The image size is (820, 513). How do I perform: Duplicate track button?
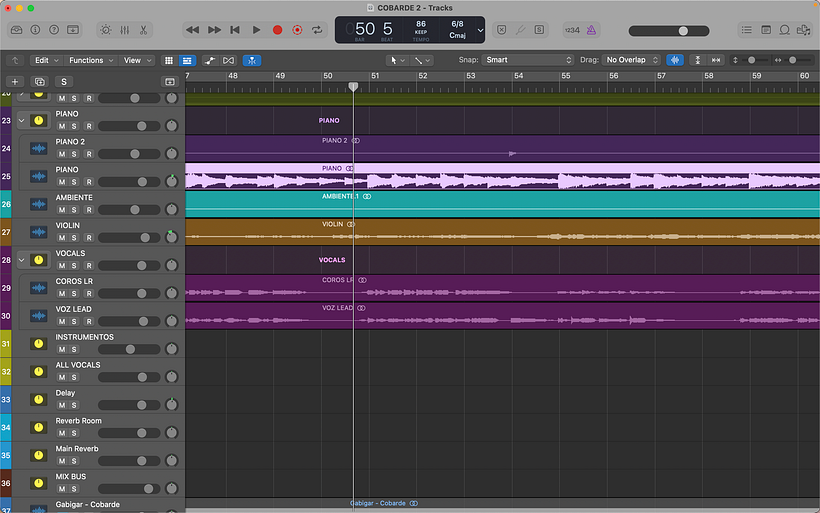pos(39,82)
